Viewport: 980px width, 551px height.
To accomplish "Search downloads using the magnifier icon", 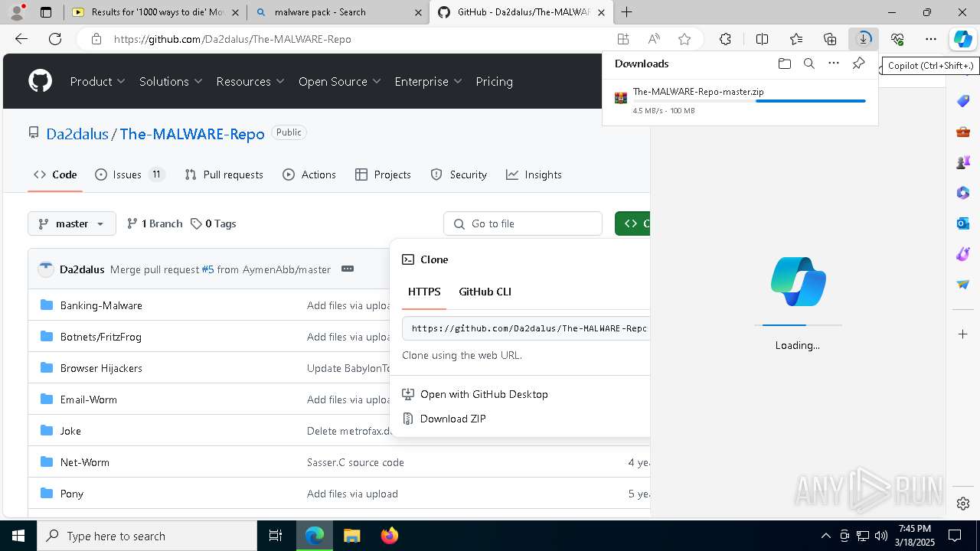I will 809,64.
